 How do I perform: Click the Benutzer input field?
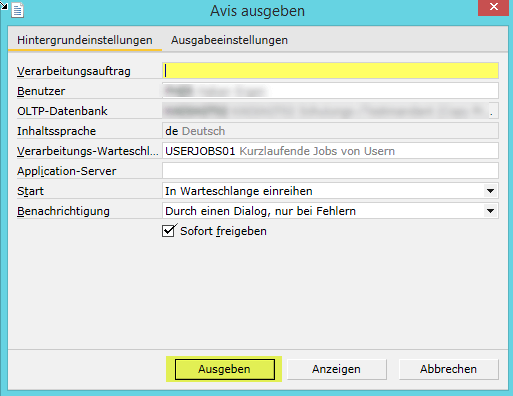click(x=330, y=91)
